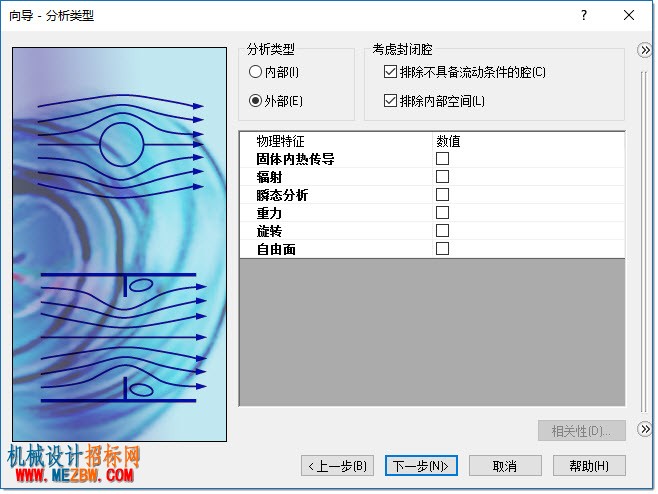Enable the 自由面 checkbox
This screenshot has height=494, width=658.
tap(442, 249)
